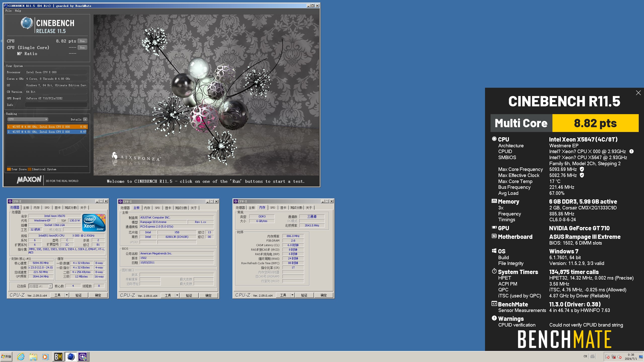Click the BenchMate System Timers clock icon

tap(494, 271)
